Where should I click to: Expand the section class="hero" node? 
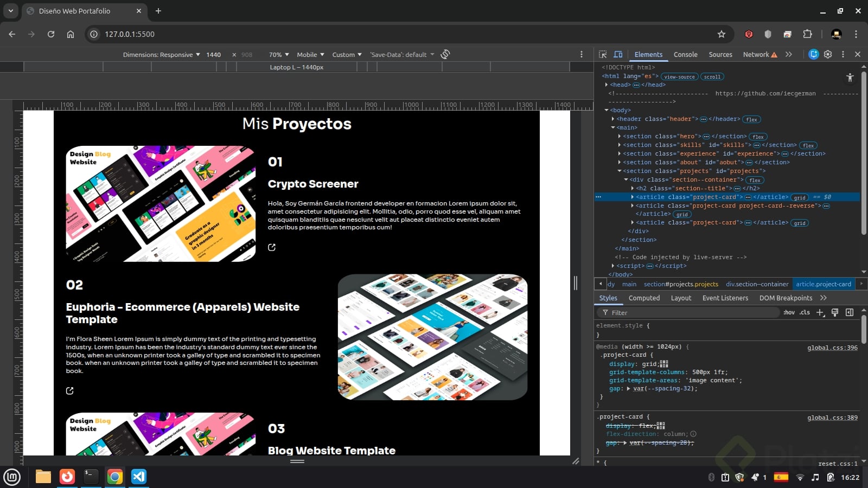click(x=620, y=137)
